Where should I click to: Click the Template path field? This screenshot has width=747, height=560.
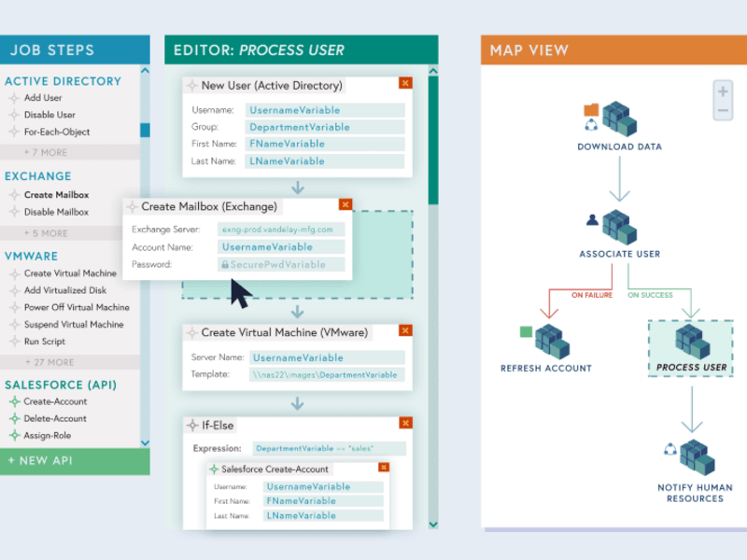tap(327, 375)
